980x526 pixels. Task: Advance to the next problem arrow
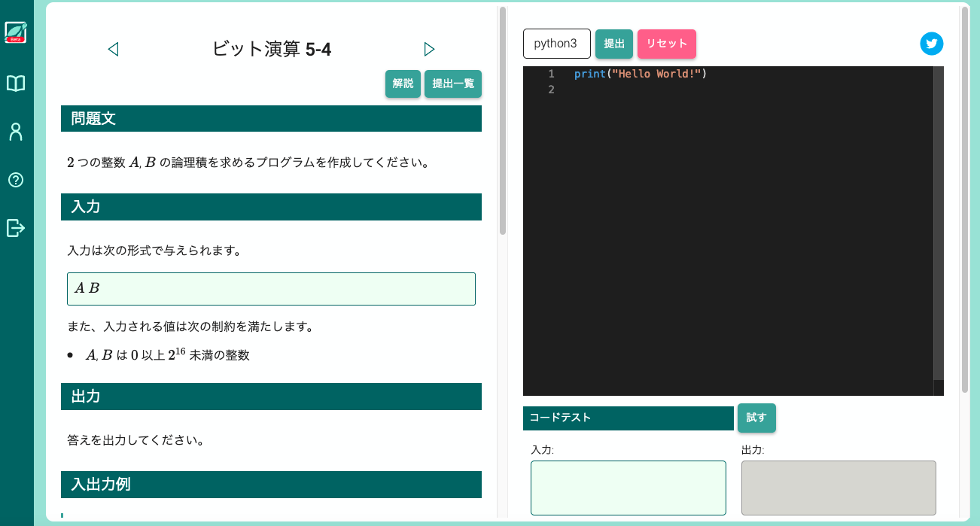(x=430, y=48)
